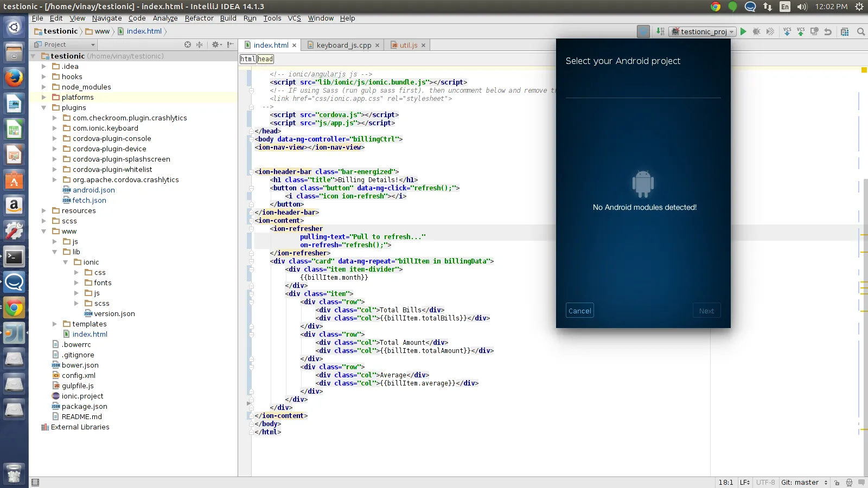Viewport: 868px width, 488px height.
Task: Toggle tool window bars at bottom-left
Action: 35,483
